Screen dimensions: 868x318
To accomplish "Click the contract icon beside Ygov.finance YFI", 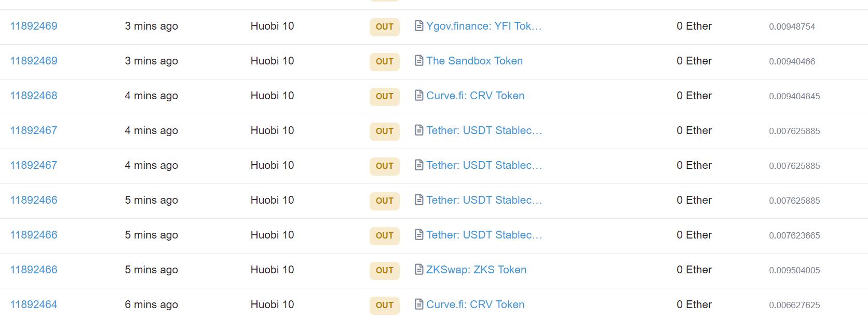I will 419,26.
